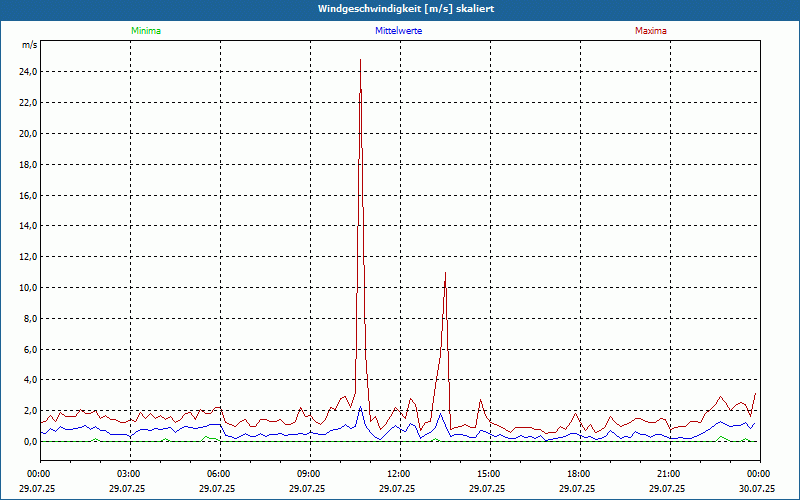Click the 8,0 y-axis value
This screenshot has height=500, width=800.
pyautogui.click(x=31, y=319)
